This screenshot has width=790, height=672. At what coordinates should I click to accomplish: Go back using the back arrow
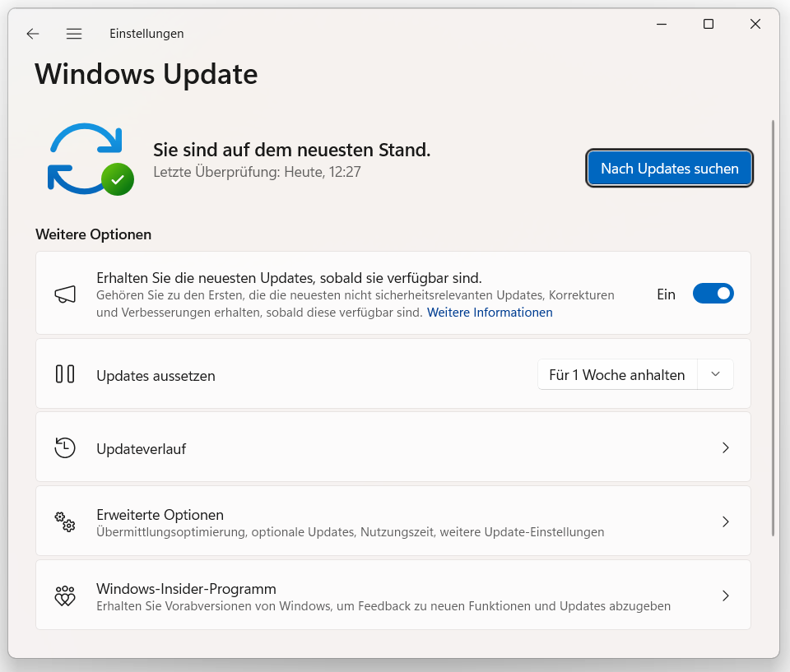33,34
